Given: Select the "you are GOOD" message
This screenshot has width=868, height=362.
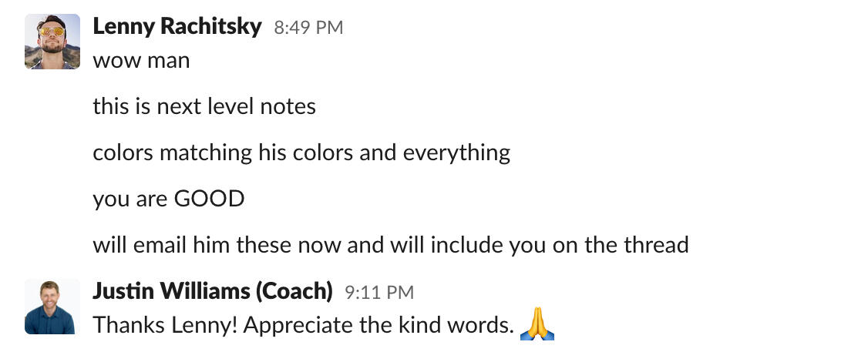Looking at the screenshot, I should [x=168, y=199].
